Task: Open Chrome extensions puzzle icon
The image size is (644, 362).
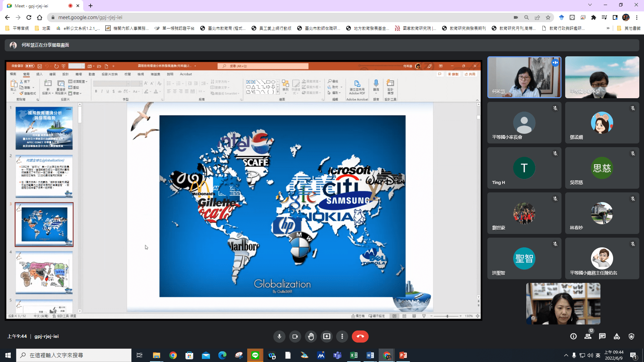Action: click(594, 17)
